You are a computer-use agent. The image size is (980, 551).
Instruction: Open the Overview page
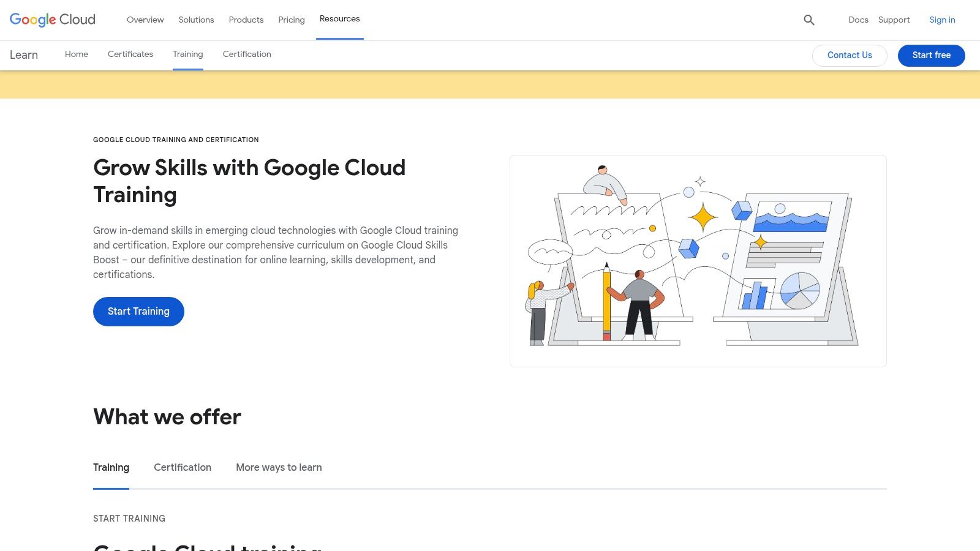[145, 20]
